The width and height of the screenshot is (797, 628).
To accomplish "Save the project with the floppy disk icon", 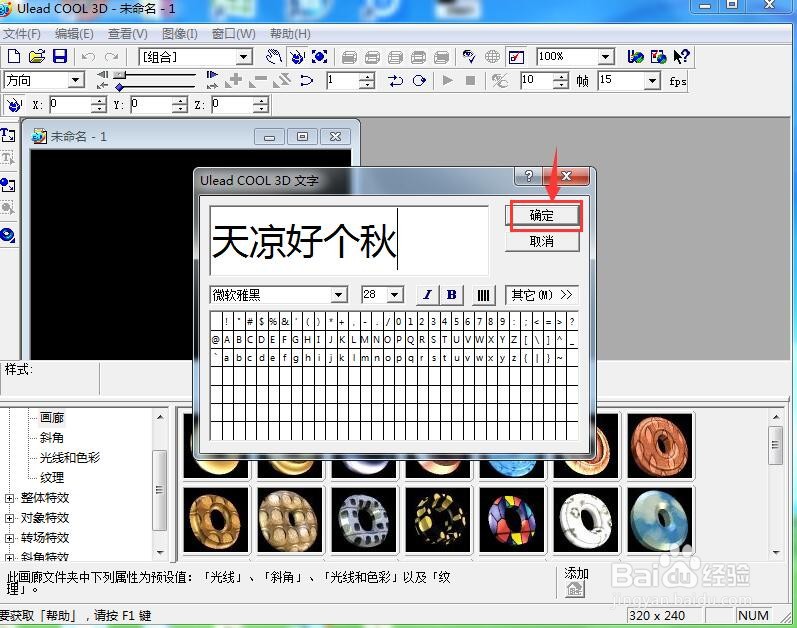I will click(x=60, y=56).
